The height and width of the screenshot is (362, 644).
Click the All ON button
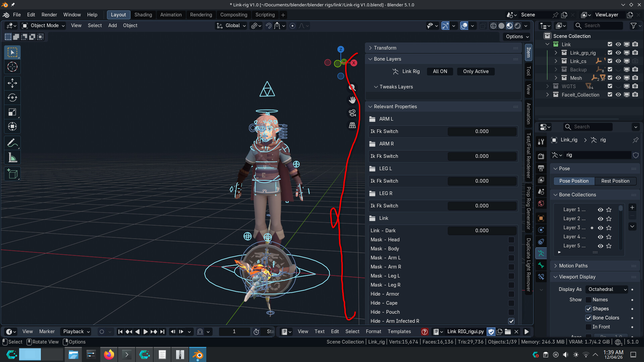[x=440, y=71]
